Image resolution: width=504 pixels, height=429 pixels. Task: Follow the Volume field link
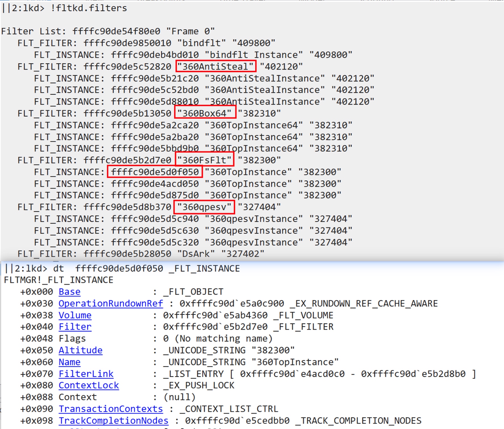click(75, 315)
